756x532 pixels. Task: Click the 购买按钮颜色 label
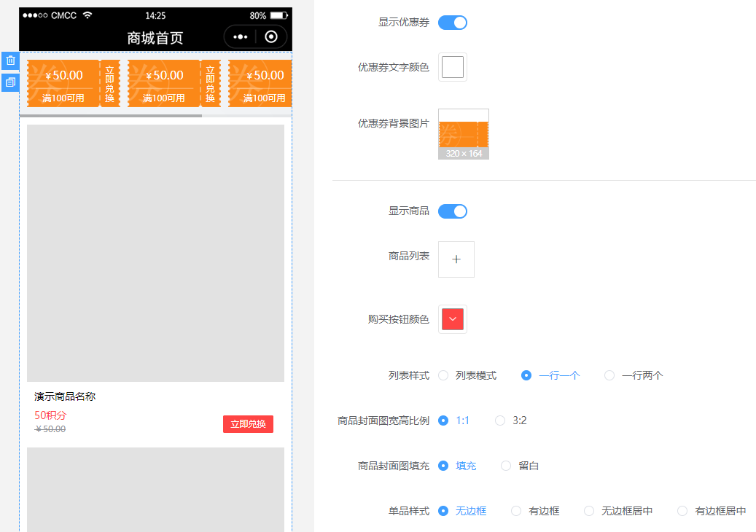pyautogui.click(x=398, y=319)
